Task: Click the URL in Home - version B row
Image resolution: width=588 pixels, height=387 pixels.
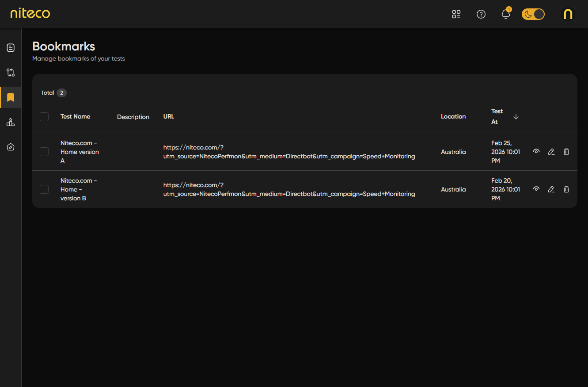Action: pyautogui.click(x=289, y=189)
